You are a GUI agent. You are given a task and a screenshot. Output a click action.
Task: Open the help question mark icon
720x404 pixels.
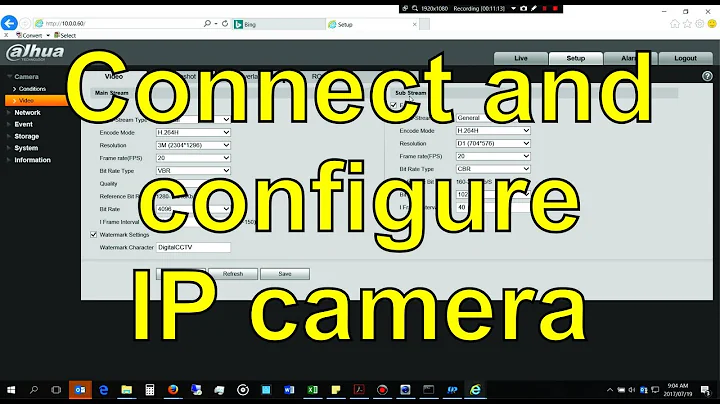(707, 76)
